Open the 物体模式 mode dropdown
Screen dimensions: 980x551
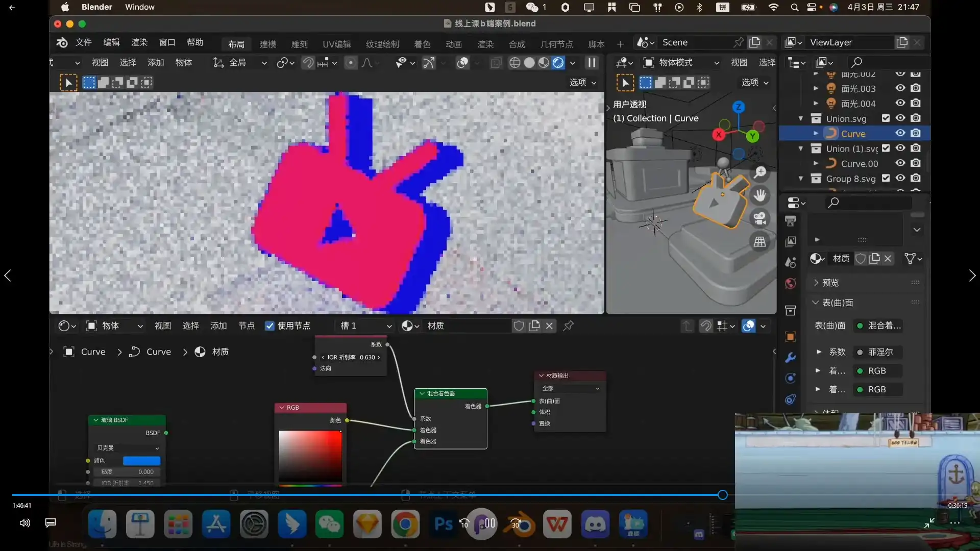coord(681,63)
